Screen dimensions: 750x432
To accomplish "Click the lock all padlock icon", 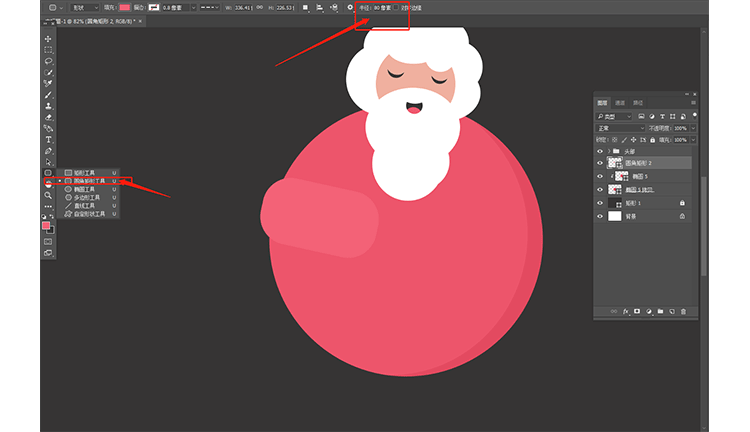I will (x=652, y=140).
